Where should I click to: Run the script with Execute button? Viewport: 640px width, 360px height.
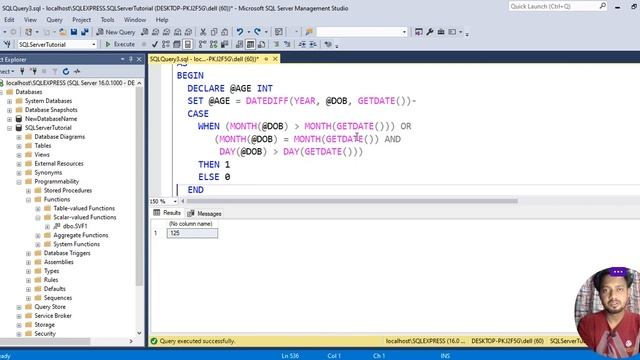tap(120, 44)
